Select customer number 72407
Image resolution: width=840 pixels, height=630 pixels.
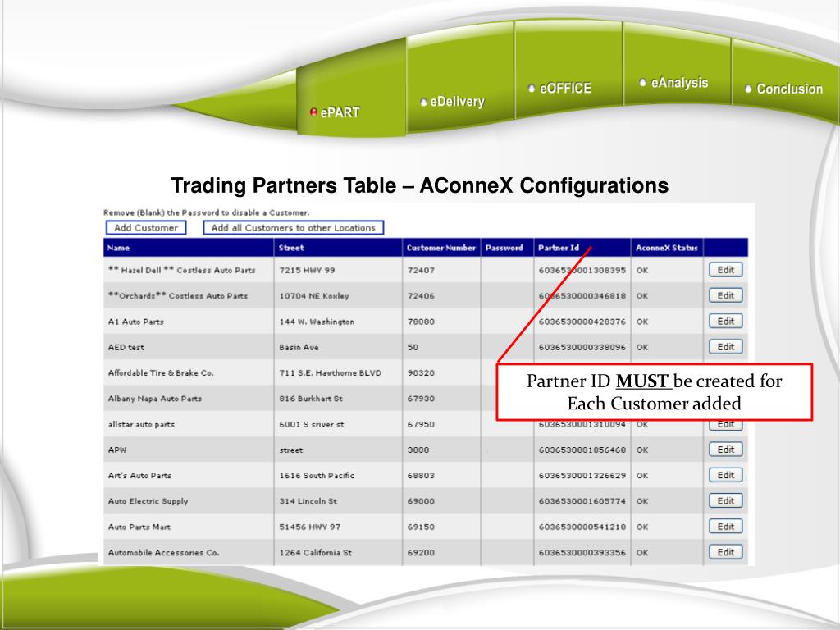click(421, 271)
